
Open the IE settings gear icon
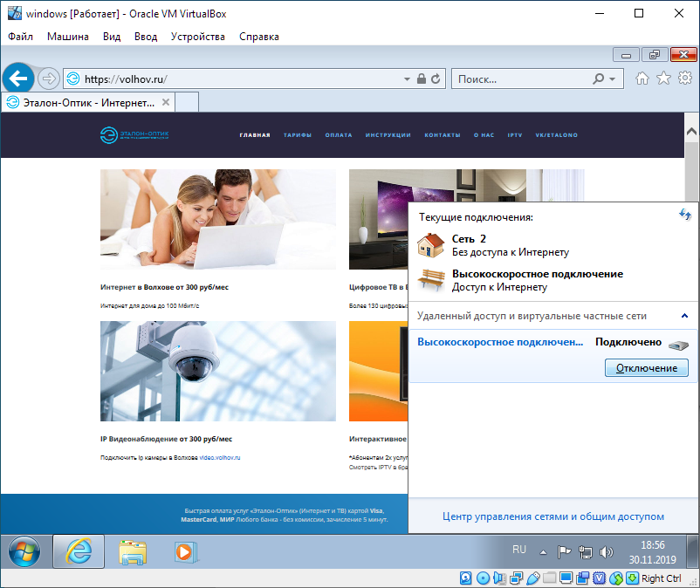pyautogui.click(x=685, y=79)
